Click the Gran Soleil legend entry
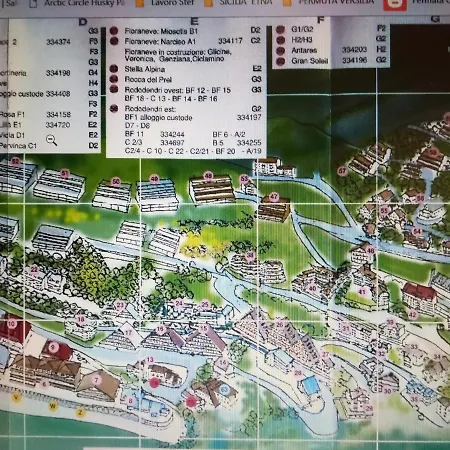Image resolution: width=450 pixels, height=450 pixels. pos(310,61)
